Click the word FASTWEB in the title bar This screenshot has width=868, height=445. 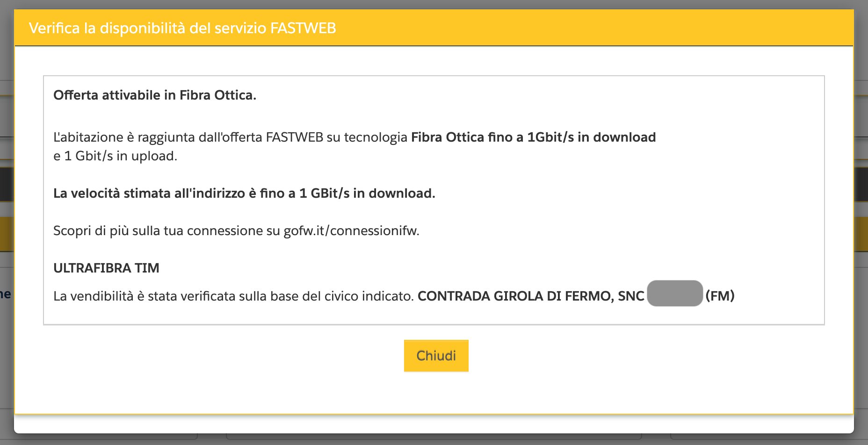pyautogui.click(x=303, y=28)
